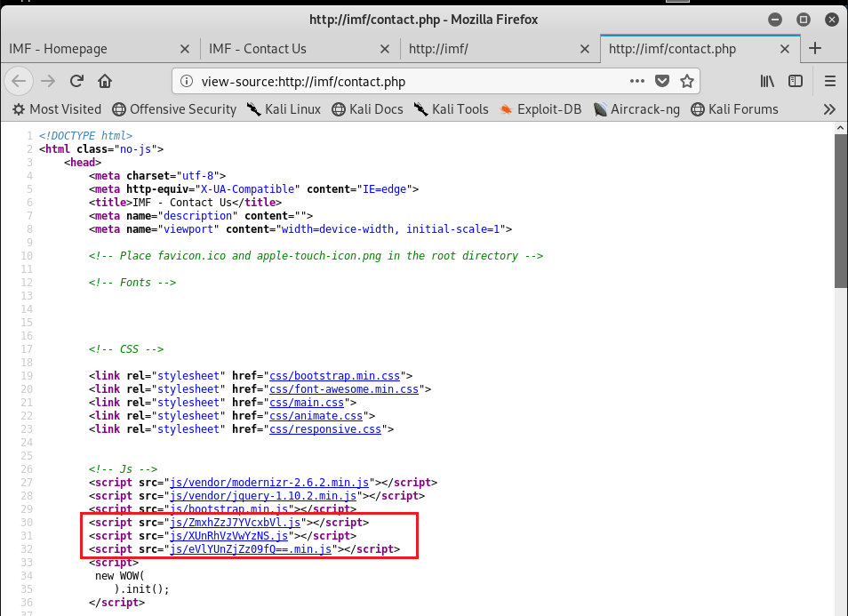Open the Library menu icon
Image resolution: width=848 pixels, height=616 pixels.
point(767,81)
